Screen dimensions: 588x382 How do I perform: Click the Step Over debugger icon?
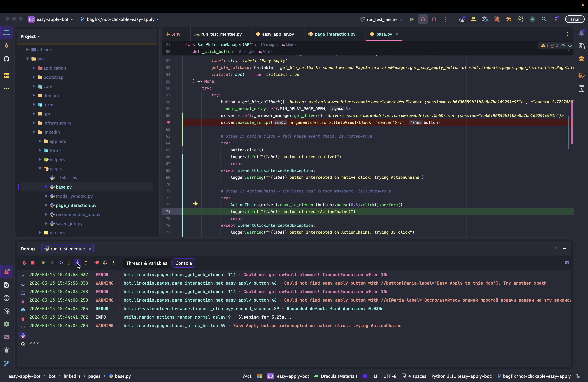point(61,263)
